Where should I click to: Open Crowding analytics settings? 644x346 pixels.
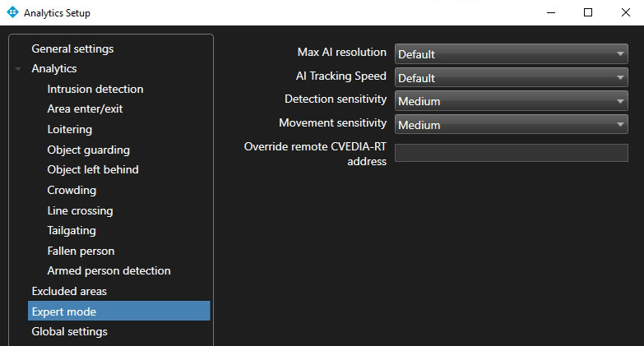point(72,190)
